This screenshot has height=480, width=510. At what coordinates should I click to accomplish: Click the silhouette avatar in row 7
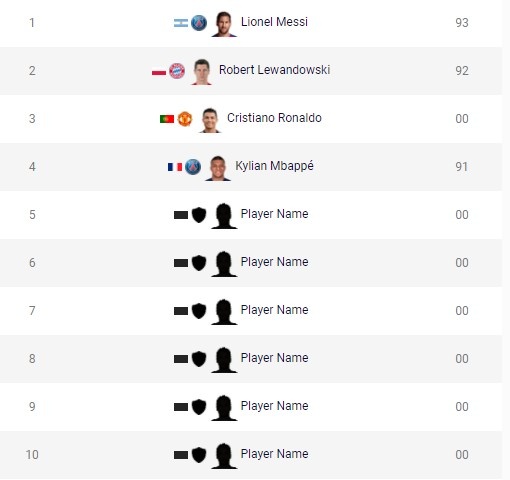coord(224,312)
